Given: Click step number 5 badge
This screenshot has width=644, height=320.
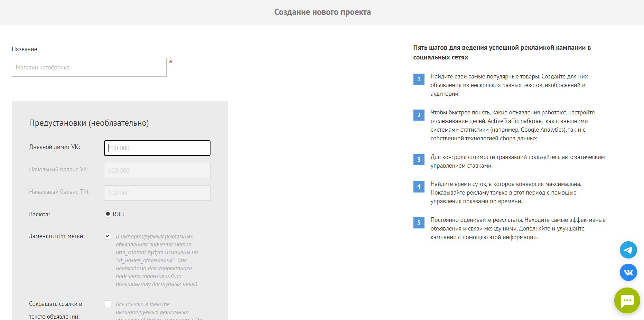Looking at the screenshot, I should point(419,223).
